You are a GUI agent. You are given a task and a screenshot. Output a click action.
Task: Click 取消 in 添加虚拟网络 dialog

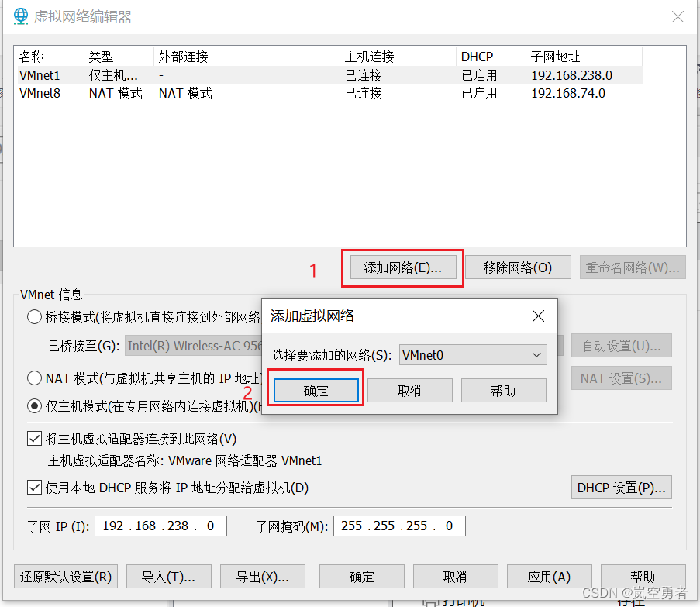pos(410,391)
